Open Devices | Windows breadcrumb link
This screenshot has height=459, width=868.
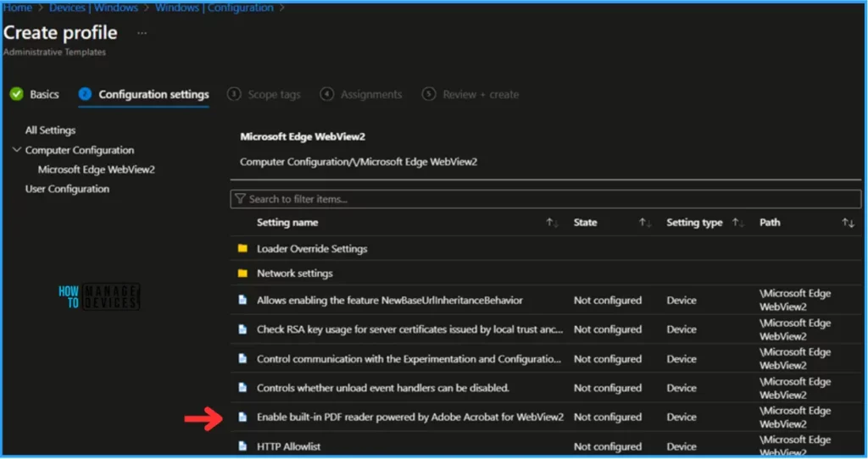coord(93,8)
